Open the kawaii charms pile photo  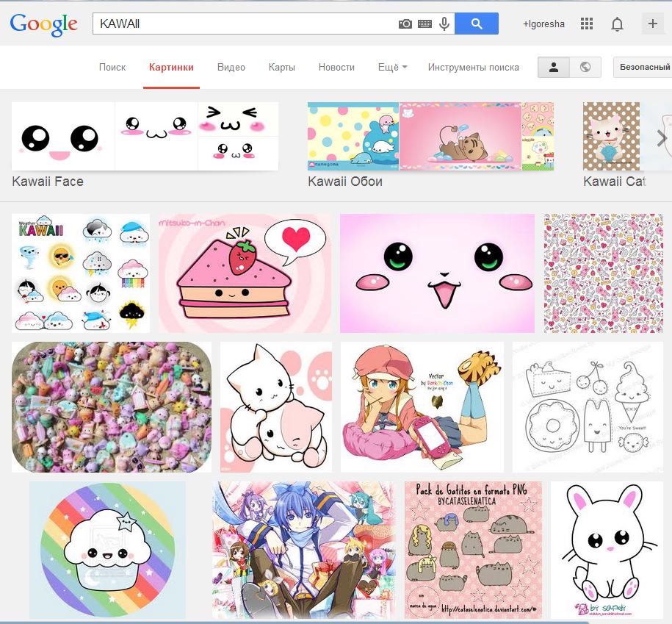[x=112, y=407]
